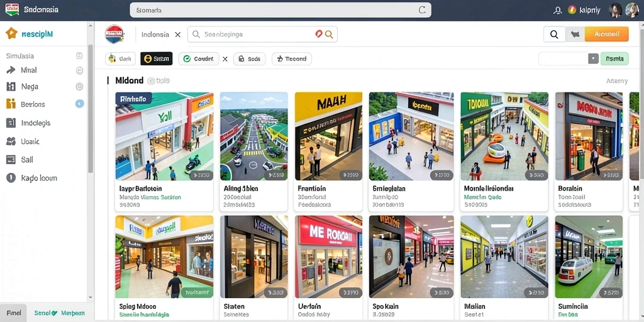Click the black magnifier search button
Viewport: 644px width, 322px height.
coord(554,35)
